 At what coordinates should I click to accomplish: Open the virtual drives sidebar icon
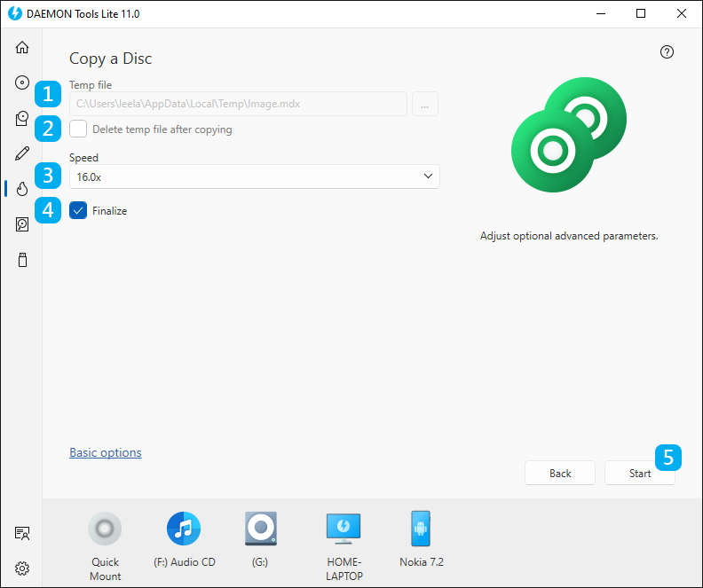click(x=22, y=118)
